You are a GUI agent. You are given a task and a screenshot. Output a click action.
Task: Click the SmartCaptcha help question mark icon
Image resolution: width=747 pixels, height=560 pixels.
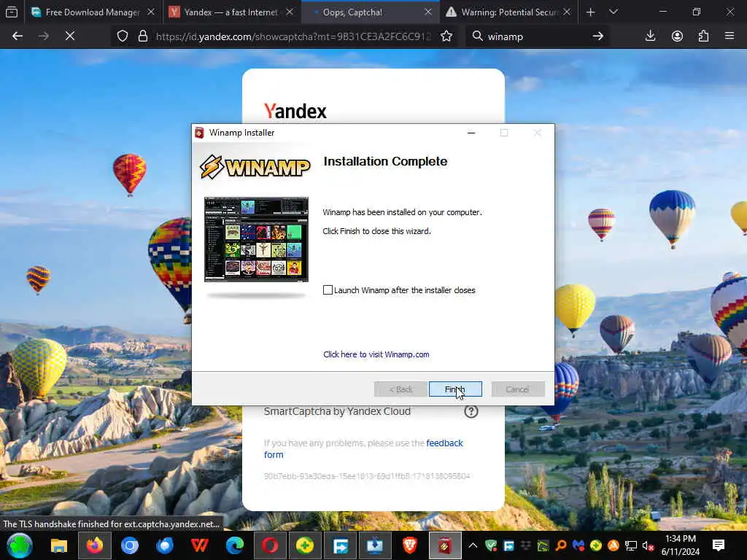471,411
